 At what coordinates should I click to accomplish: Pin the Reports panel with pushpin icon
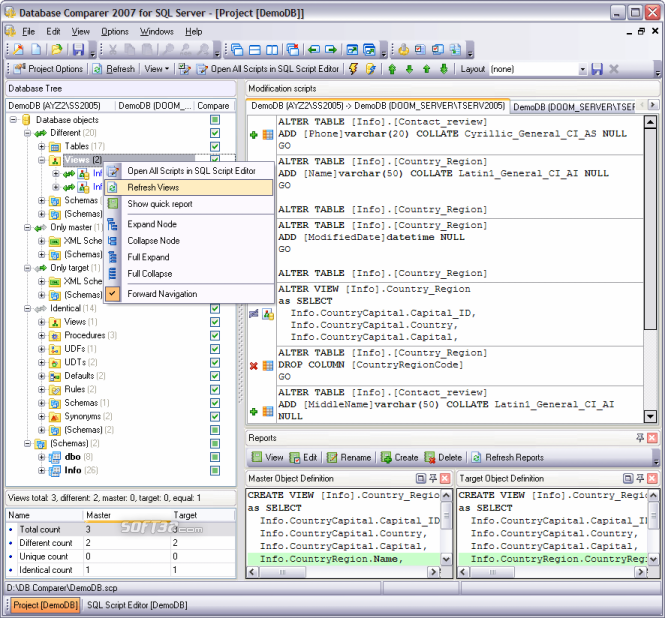click(x=640, y=438)
